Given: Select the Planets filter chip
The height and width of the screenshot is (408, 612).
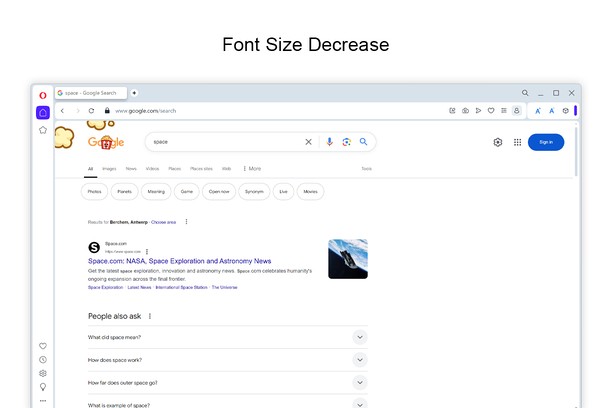Looking at the screenshot, I should pos(125,192).
